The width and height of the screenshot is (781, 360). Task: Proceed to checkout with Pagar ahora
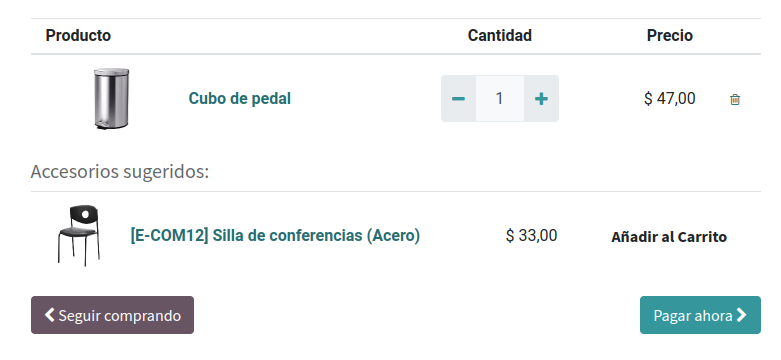pos(700,315)
